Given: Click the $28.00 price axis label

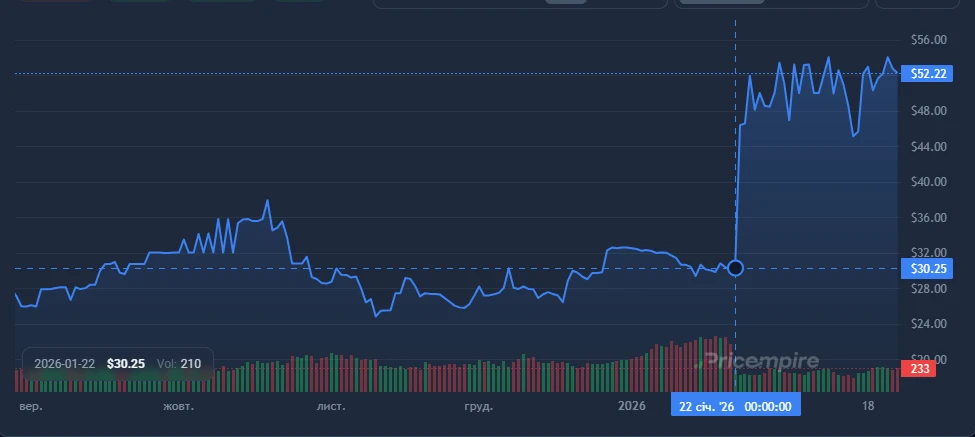Looking at the screenshot, I should [x=929, y=289].
